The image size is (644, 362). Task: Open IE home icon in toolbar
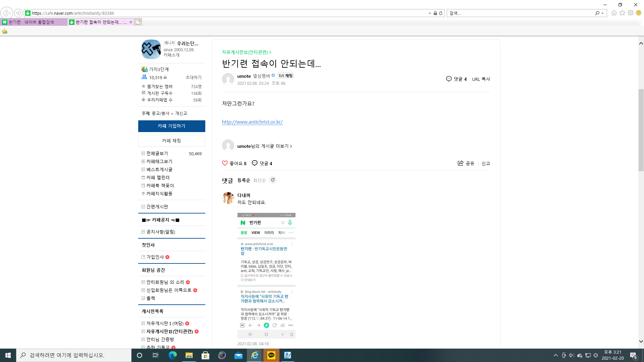[614, 13]
